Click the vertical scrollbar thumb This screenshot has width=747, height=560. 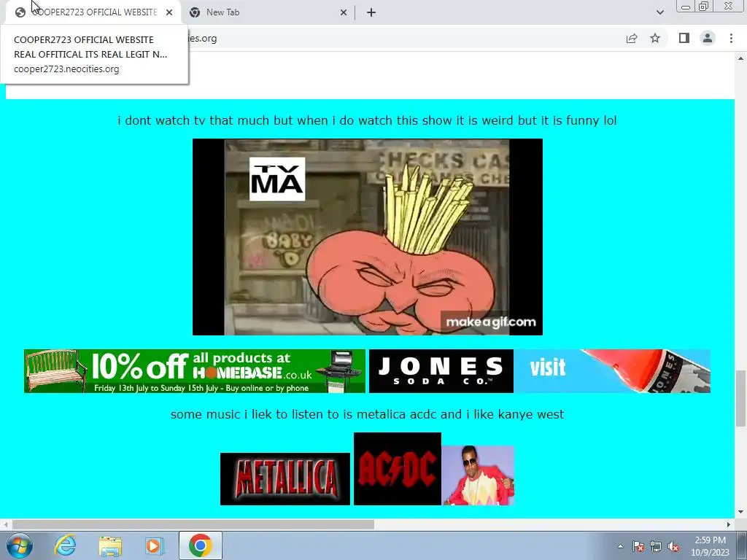click(740, 398)
